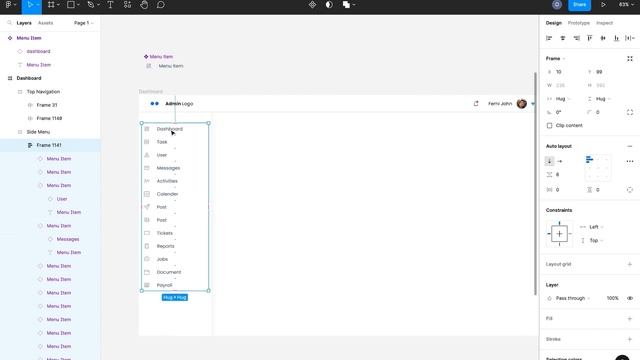Screen dimensions: 640x360
Task: Switch to the Inspect tab
Action: point(604,23)
